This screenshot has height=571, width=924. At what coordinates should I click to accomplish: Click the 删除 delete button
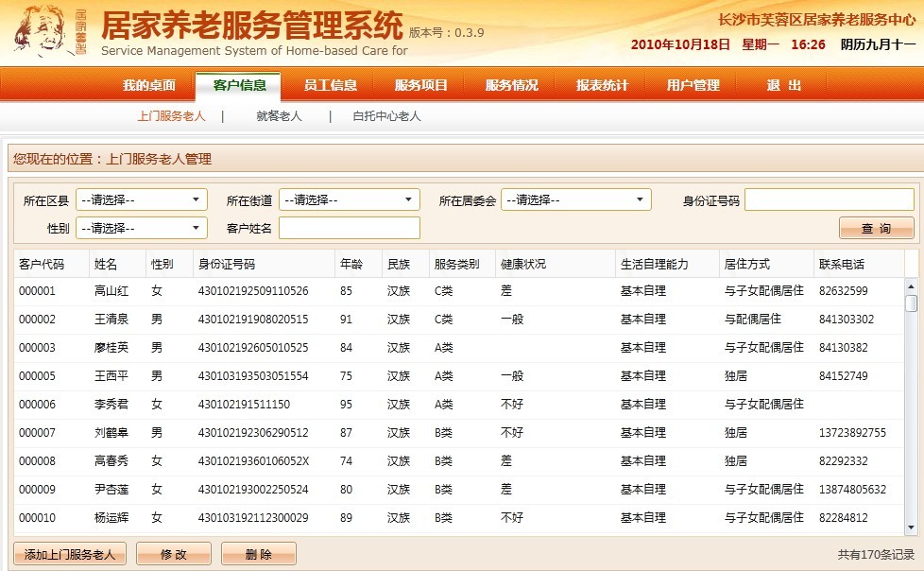click(258, 554)
